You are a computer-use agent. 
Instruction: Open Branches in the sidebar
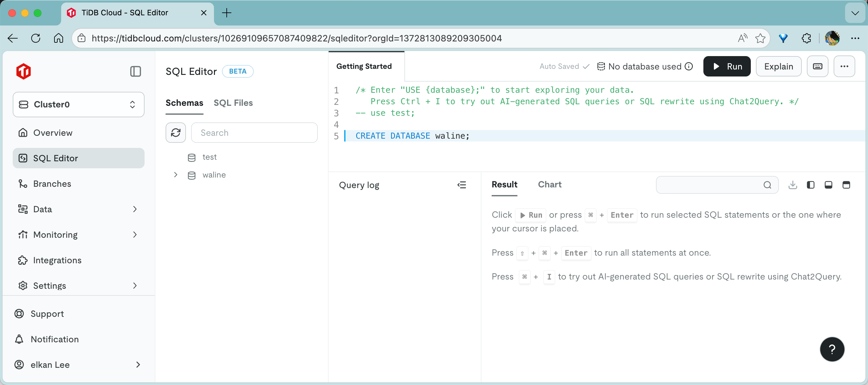click(x=52, y=184)
